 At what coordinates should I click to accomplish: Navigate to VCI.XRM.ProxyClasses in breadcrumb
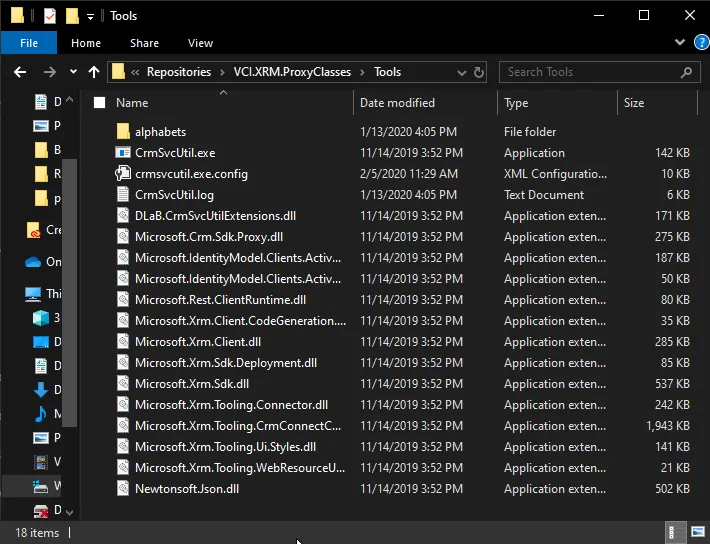[293, 72]
